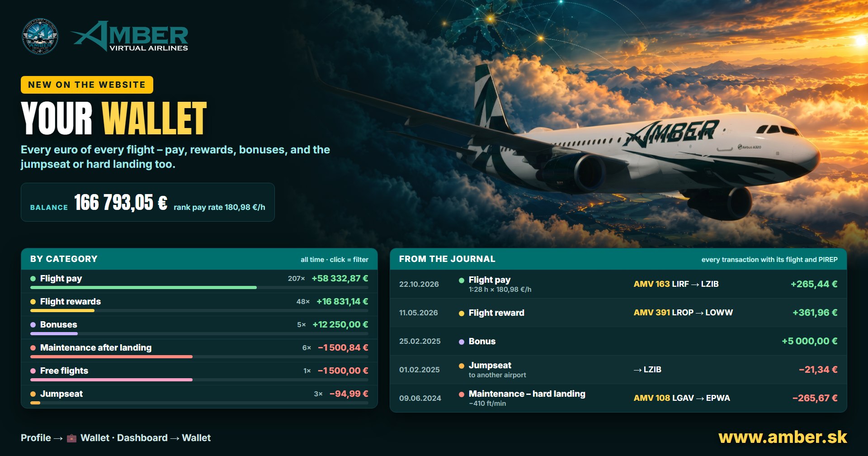Open flight AMV 163 LIRF → LZIB
The image size is (868, 456).
(x=676, y=284)
